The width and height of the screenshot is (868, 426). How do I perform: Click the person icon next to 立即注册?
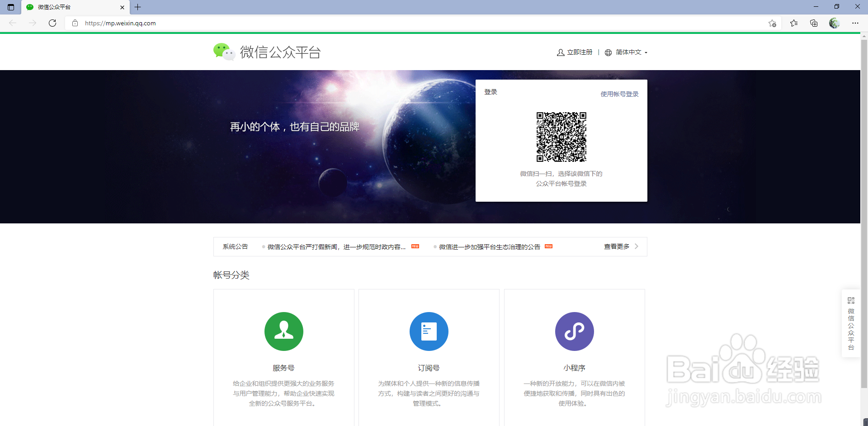point(560,52)
